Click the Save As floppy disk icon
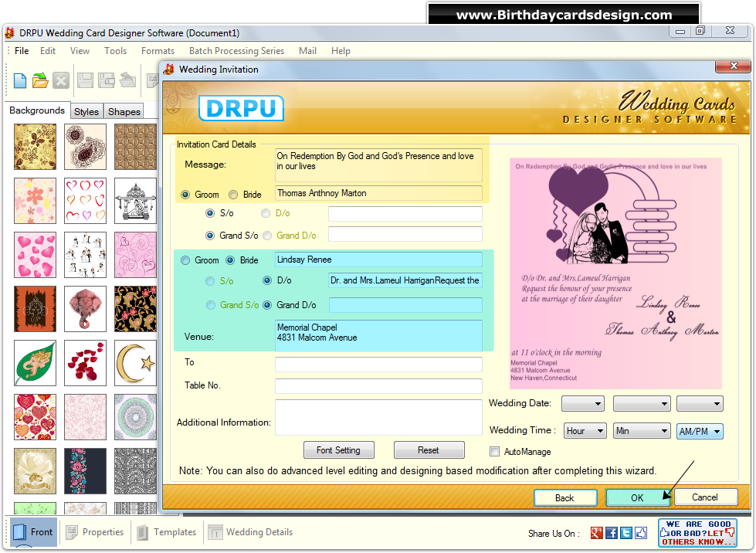Image resolution: width=756 pixels, height=553 pixels. click(x=106, y=80)
